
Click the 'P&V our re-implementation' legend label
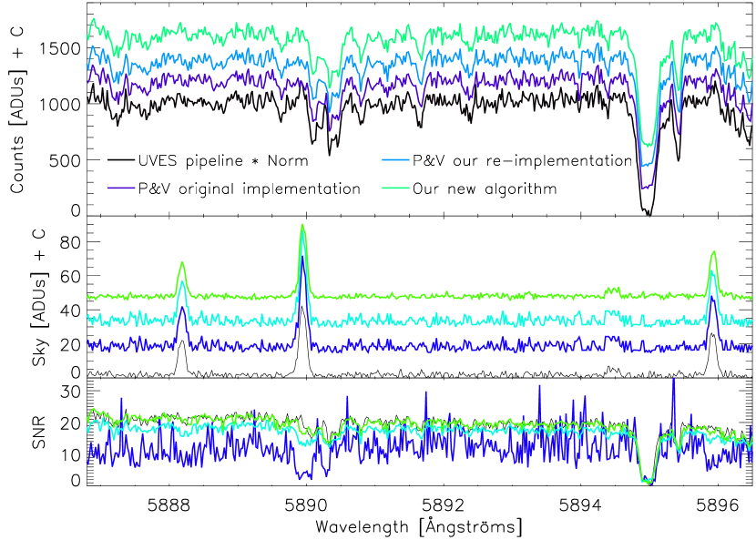point(522,160)
